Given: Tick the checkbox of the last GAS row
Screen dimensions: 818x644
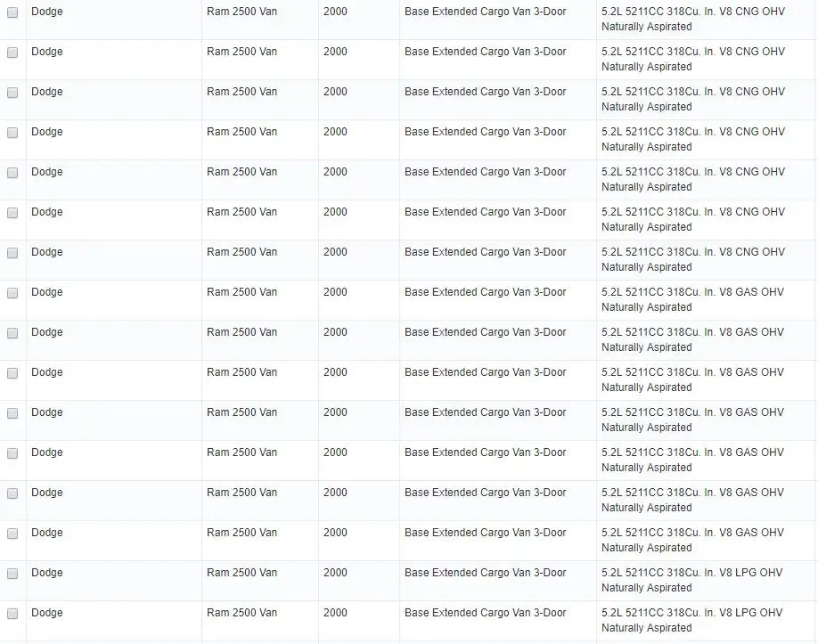Looking at the screenshot, I should point(12,534).
